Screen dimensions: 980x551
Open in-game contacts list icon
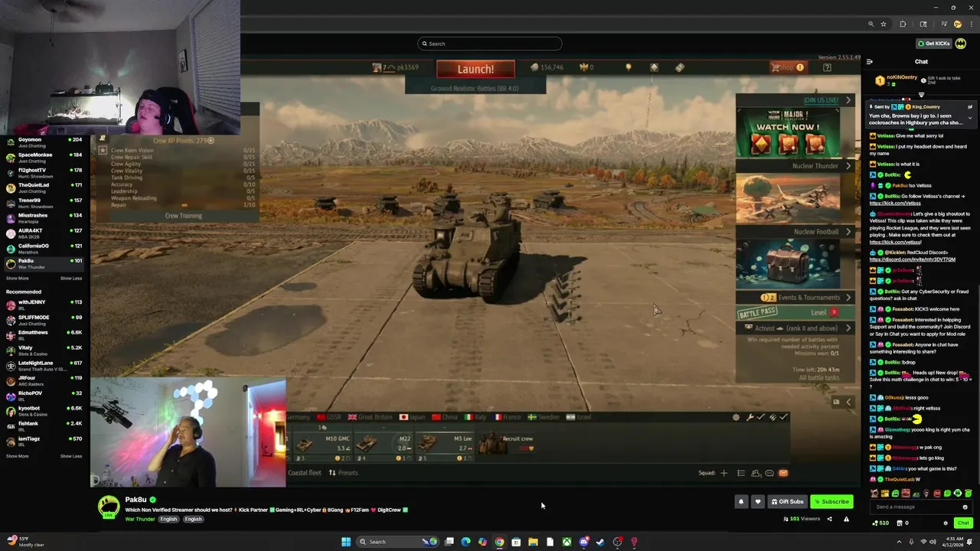click(756, 473)
